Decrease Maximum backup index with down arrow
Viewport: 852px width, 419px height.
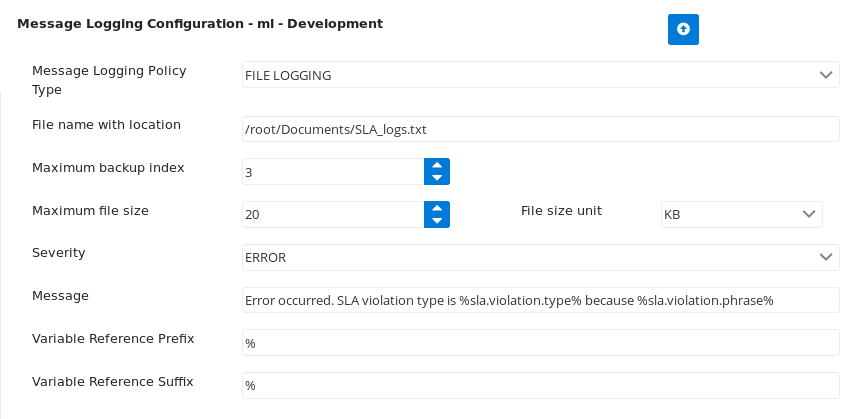(x=437, y=178)
